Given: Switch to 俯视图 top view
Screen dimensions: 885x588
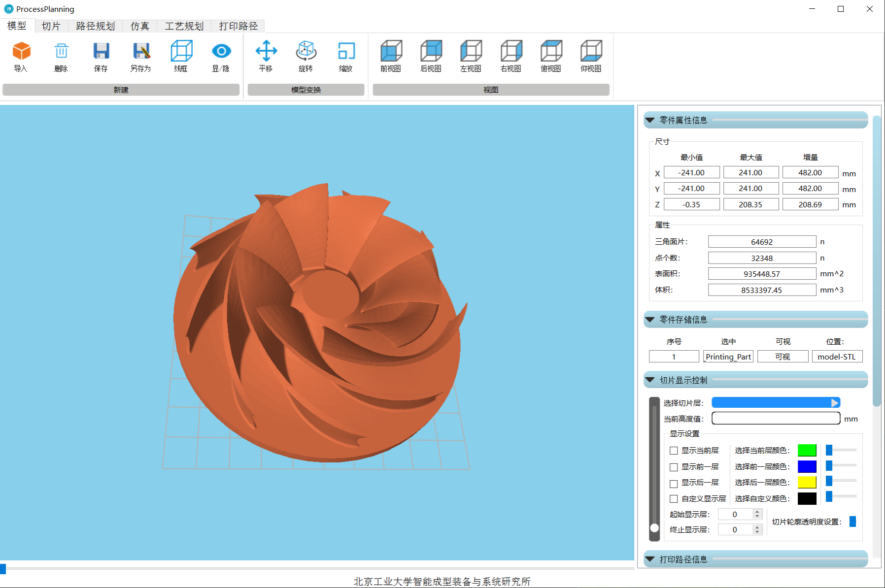Looking at the screenshot, I should pyautogui.click(x=551, y=52).
